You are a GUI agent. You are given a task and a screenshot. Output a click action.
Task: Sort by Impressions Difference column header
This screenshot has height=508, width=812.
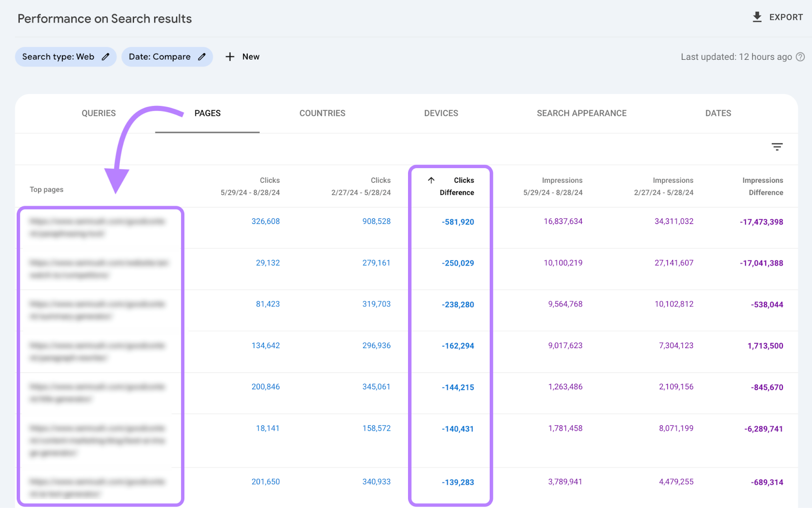click(763, 186)
